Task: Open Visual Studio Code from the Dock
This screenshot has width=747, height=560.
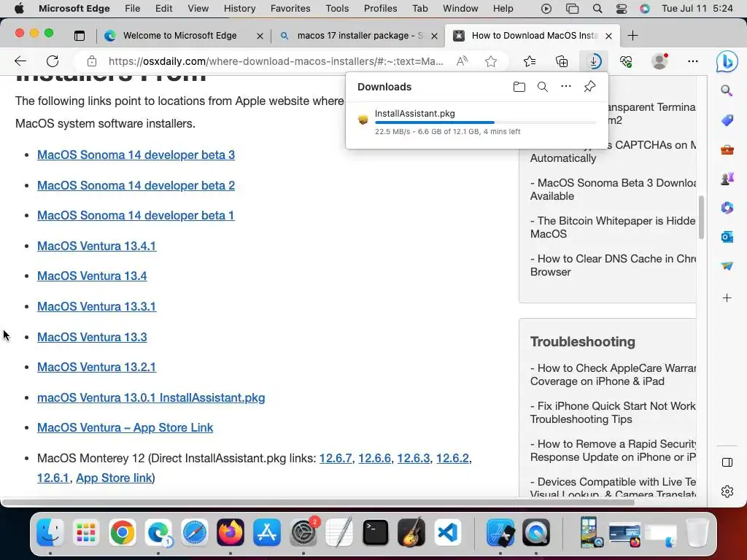Action: pyautogui.click(x=448, y=532)
